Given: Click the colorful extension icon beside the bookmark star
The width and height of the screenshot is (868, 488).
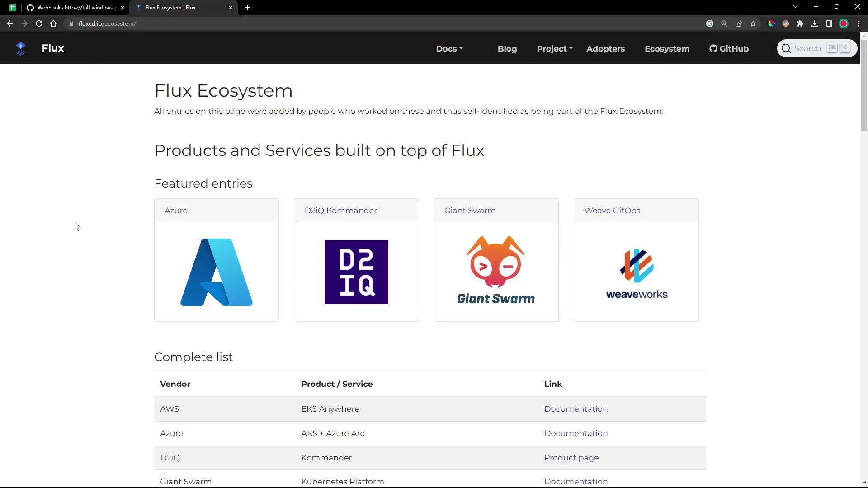Looking at the screenshot, I should tap(771, 23).
